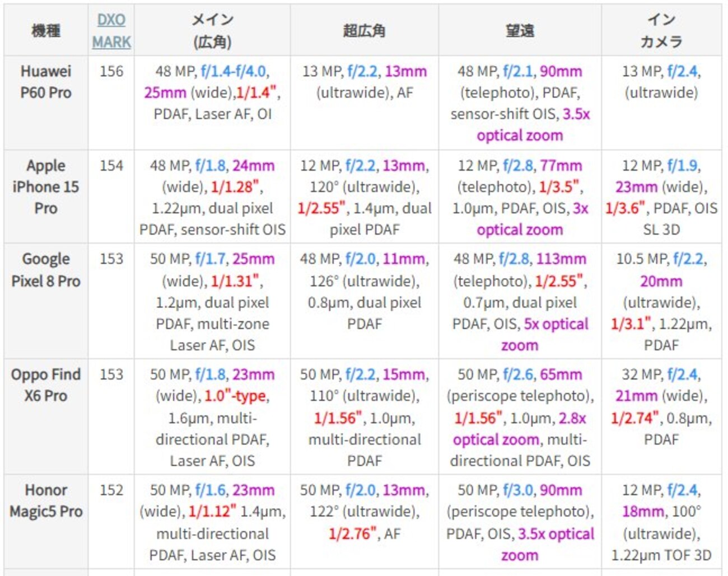
Task: Click the インカメラ column header
Action: click(661, 31)
